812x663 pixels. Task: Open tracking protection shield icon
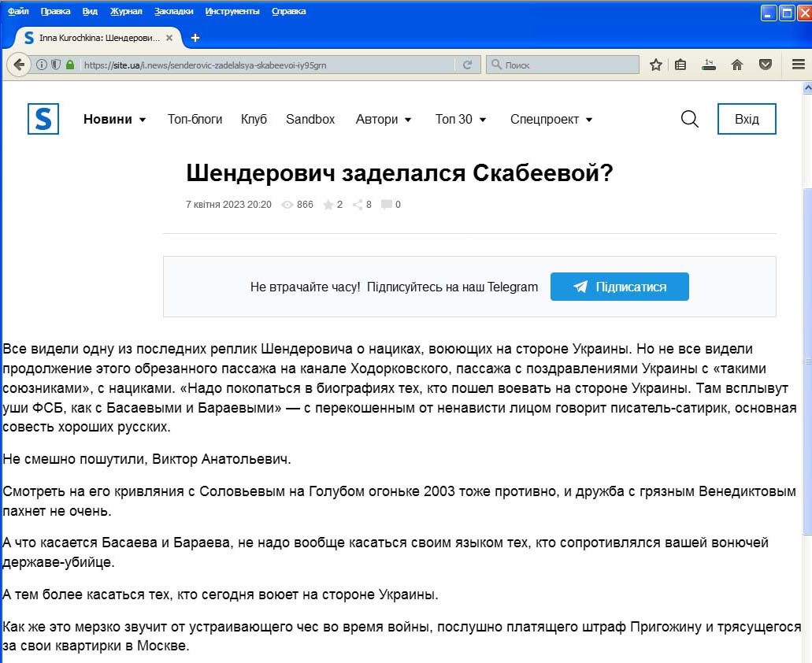point(55,65)
